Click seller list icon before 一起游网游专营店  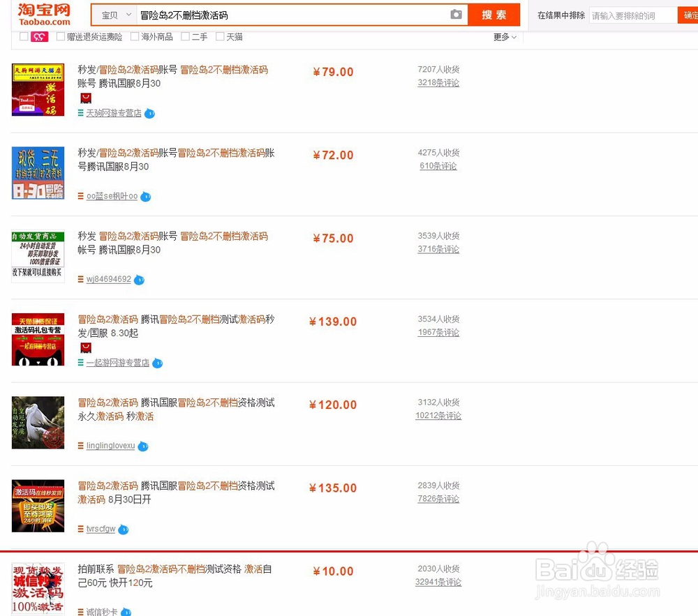point(80,363)
